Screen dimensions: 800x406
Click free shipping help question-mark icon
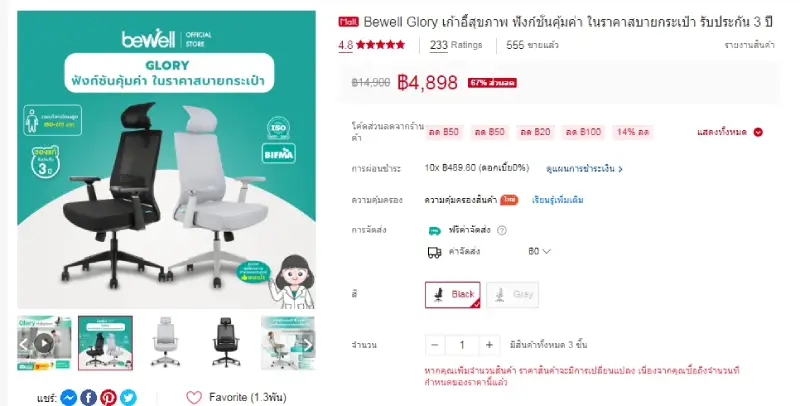click(502, 230)
